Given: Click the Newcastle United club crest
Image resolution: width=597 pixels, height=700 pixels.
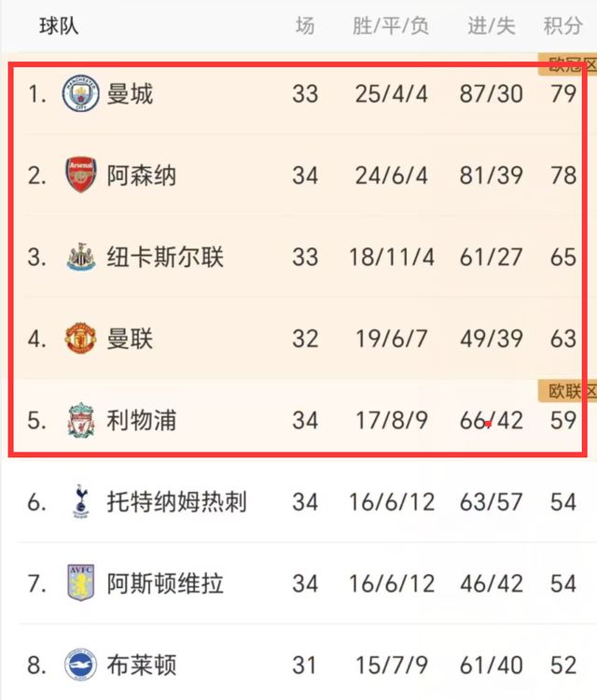Looking at the screenshot, I should point(80,257).
